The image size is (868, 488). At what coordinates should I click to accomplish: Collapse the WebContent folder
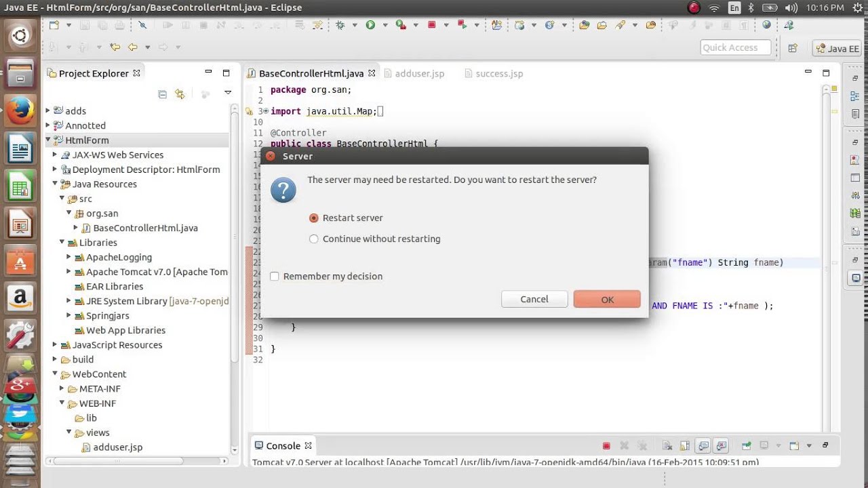(55, 373)
